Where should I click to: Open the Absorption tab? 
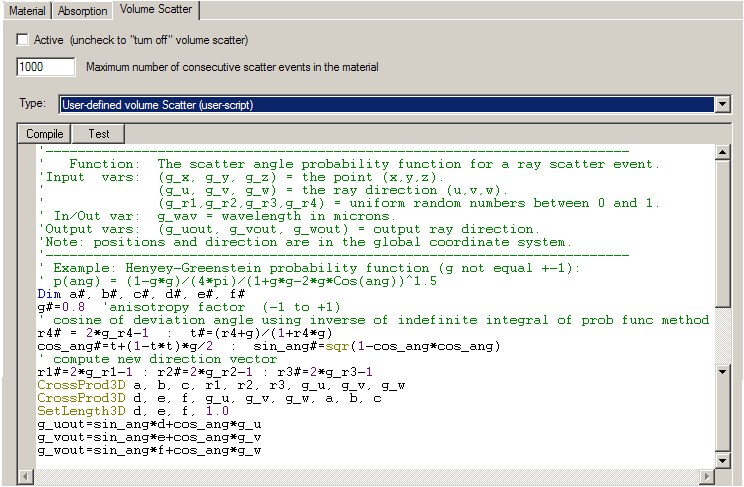[80, 10]
